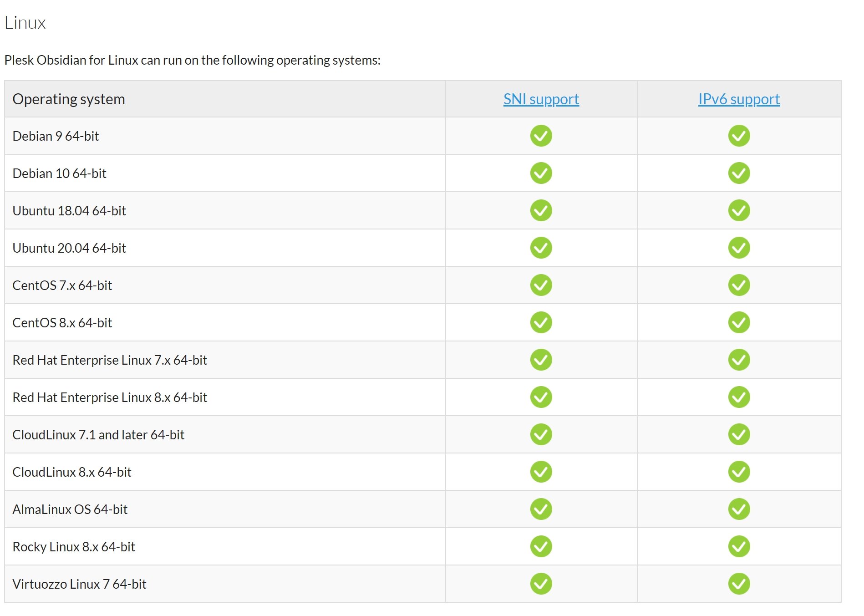Image resolution: width=864 pixels, height=616 pixels.
Task: Select the 'Ubuntu 20.04 64-bit' text
Action: [69, 248]
